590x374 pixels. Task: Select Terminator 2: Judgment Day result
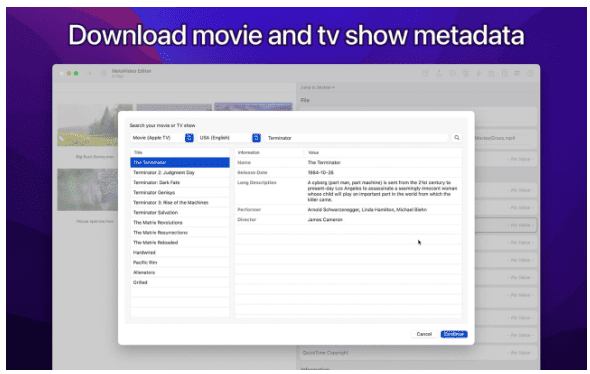pyautogui.click(x=180, y=172)
